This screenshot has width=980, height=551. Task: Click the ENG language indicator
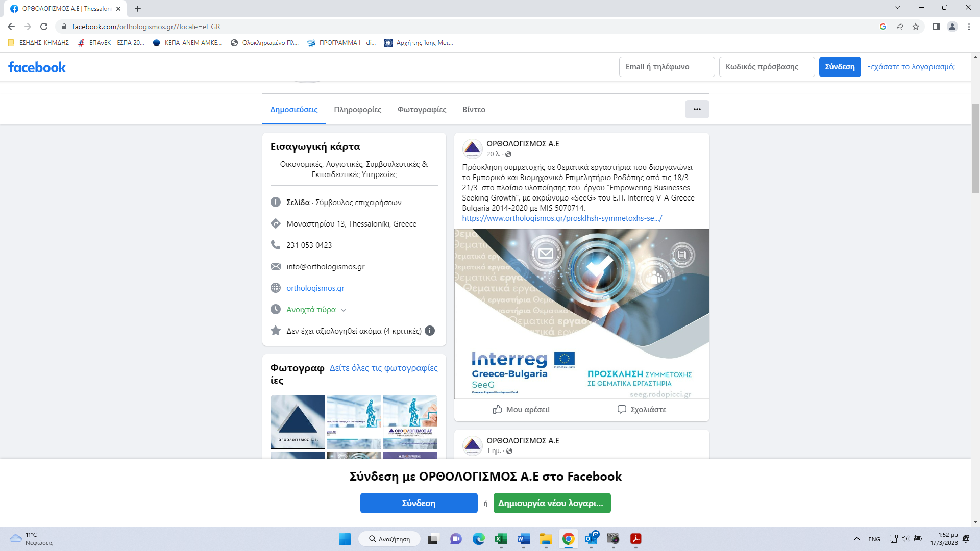pyautogui.click(x=874, y=539)
